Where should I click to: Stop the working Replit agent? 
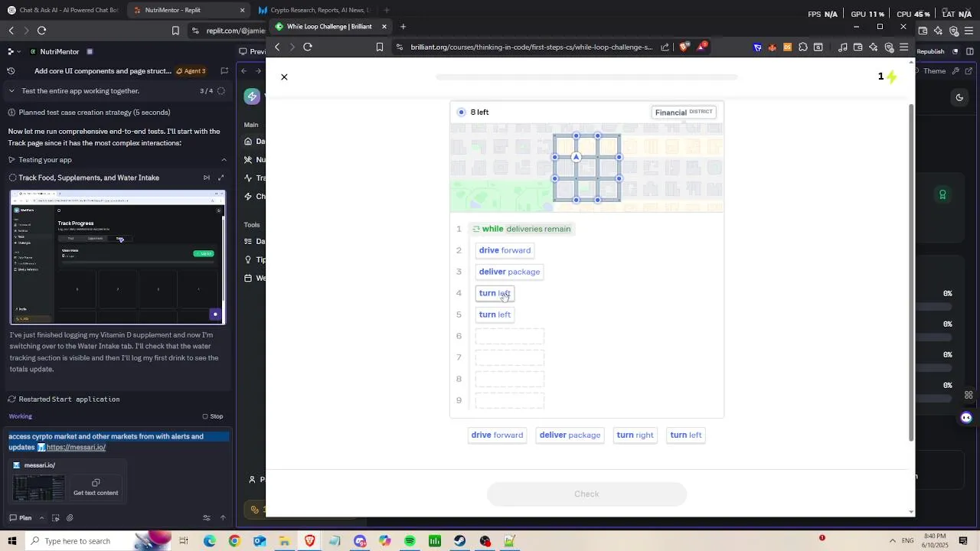(213, 417)
